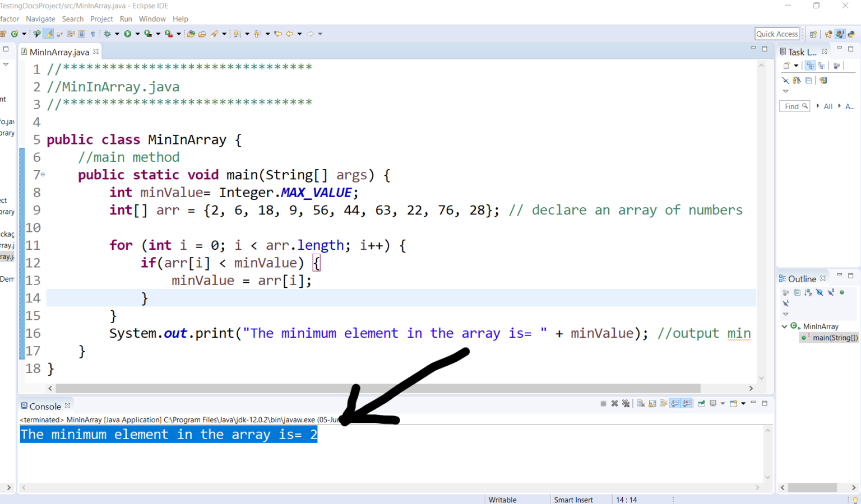The height and width of the screenshot is (504, 861).
Task: Click the Open Task folder icon
Action: [x=202, y=34]
